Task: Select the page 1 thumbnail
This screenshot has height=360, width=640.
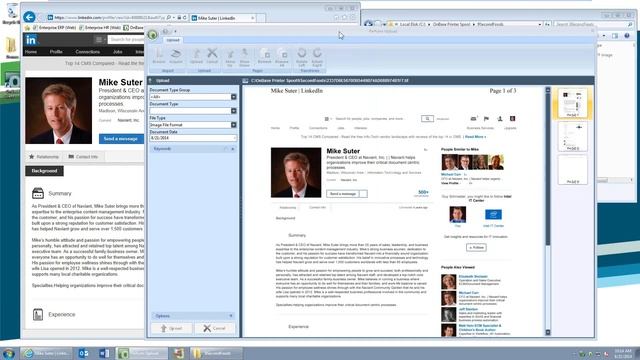Action: (573, 103)
